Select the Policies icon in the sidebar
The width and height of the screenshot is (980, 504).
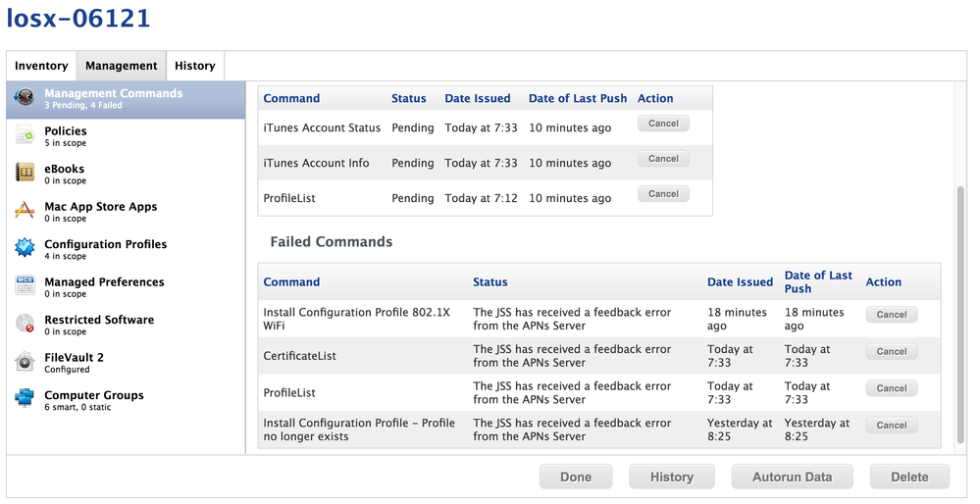pyautogui.click(x=25, y=135)
